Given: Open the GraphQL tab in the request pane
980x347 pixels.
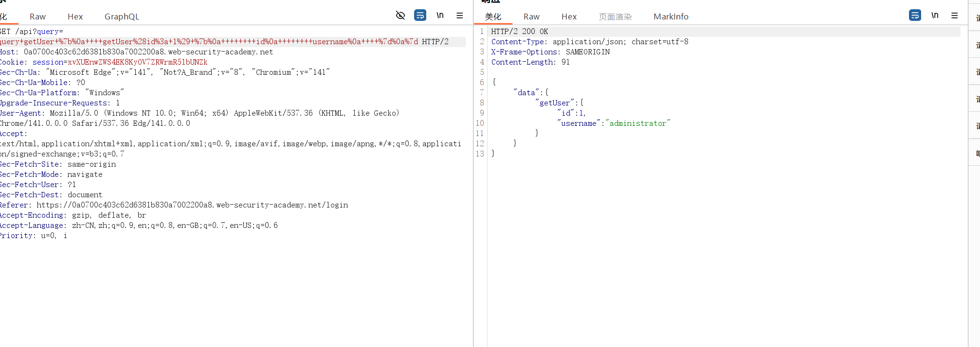Looking at the screenshot, I should 122,17.
